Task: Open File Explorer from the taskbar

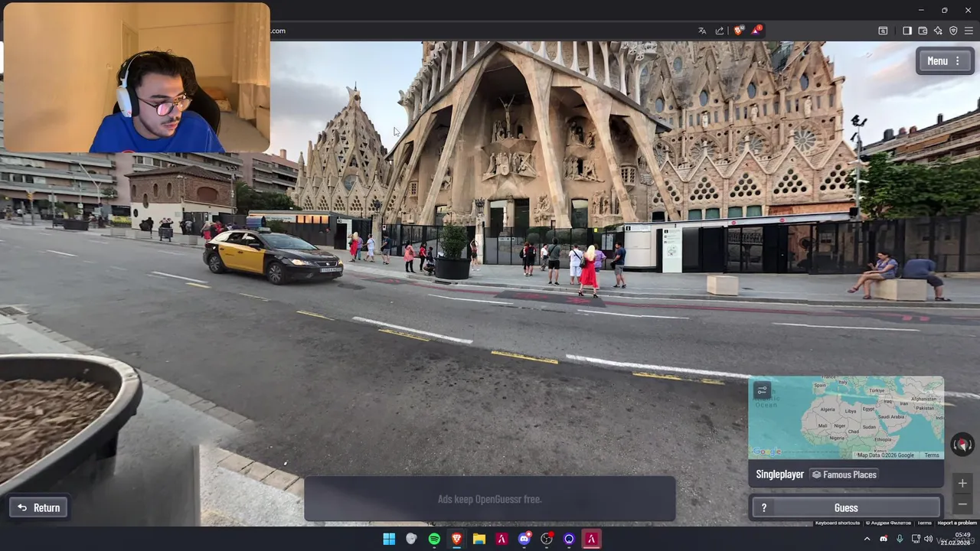Action: coord(479,539)
